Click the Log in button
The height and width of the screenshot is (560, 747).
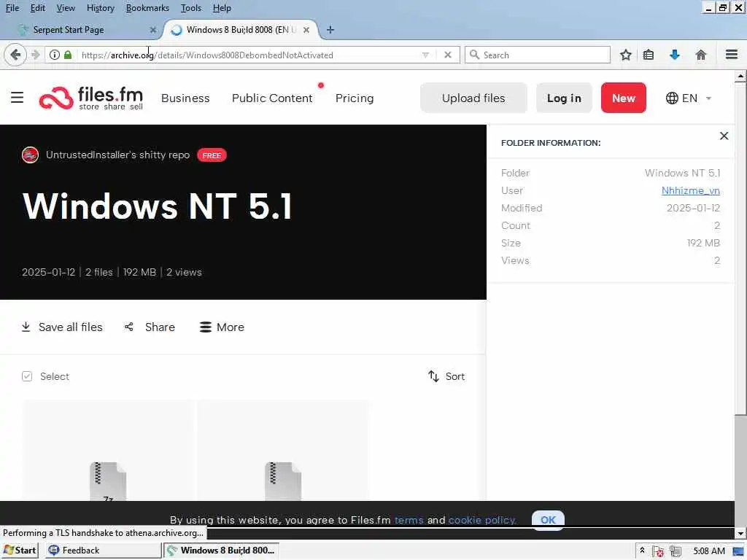[564, 98]
